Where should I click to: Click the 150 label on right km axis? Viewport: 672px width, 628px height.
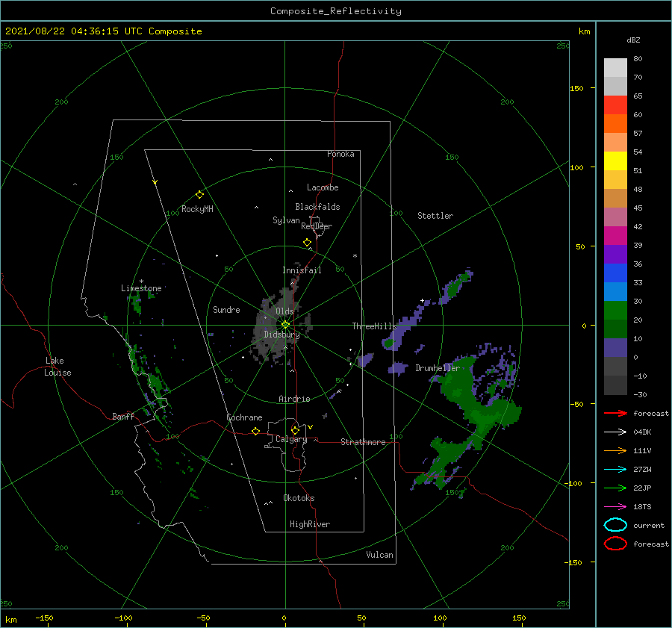(576, 88)
